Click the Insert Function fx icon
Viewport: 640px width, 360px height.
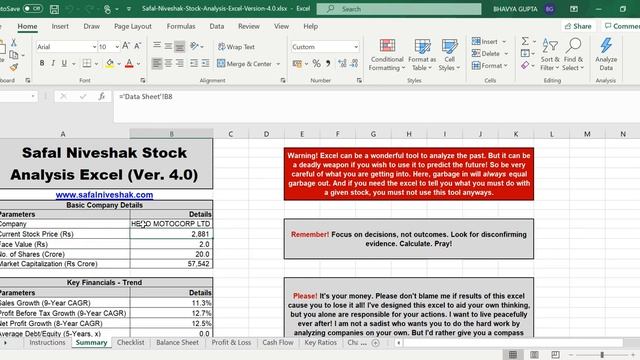101,96
